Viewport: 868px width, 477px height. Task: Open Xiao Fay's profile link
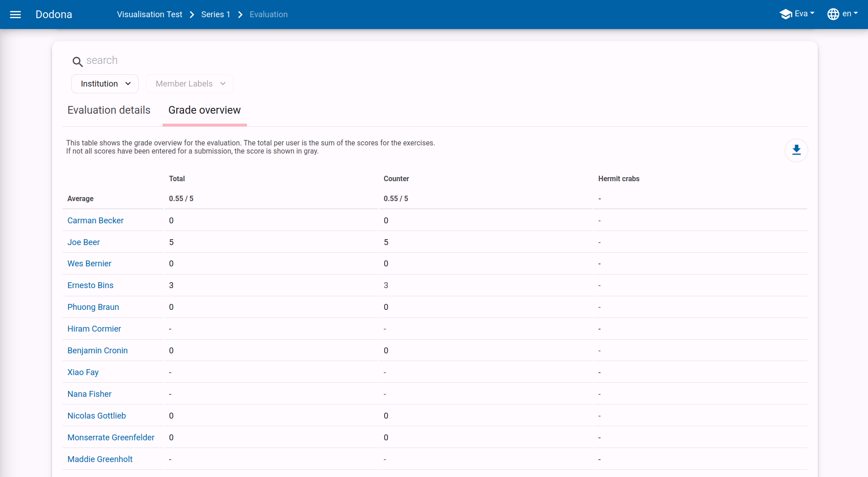83,372
